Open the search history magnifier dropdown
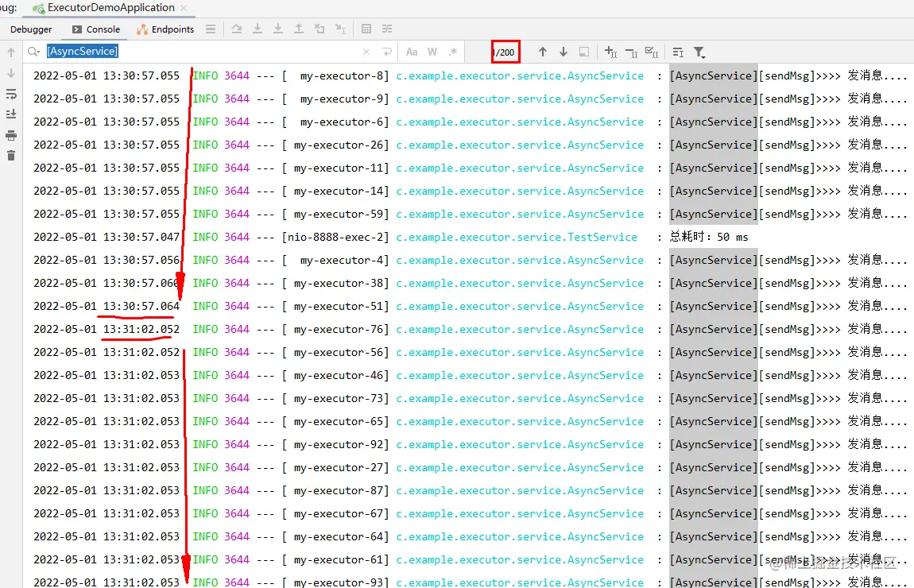The height and width of the screenshot is (588, 914). [x=34, y=52]
